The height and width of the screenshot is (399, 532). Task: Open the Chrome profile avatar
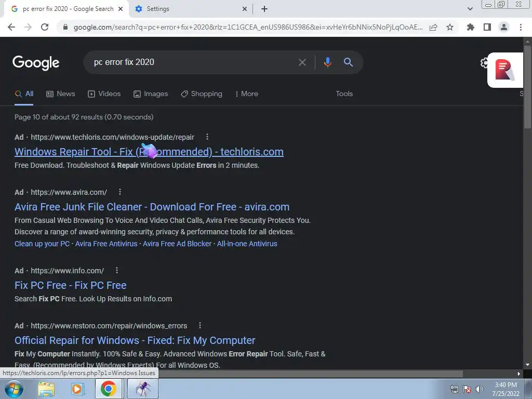504,27
